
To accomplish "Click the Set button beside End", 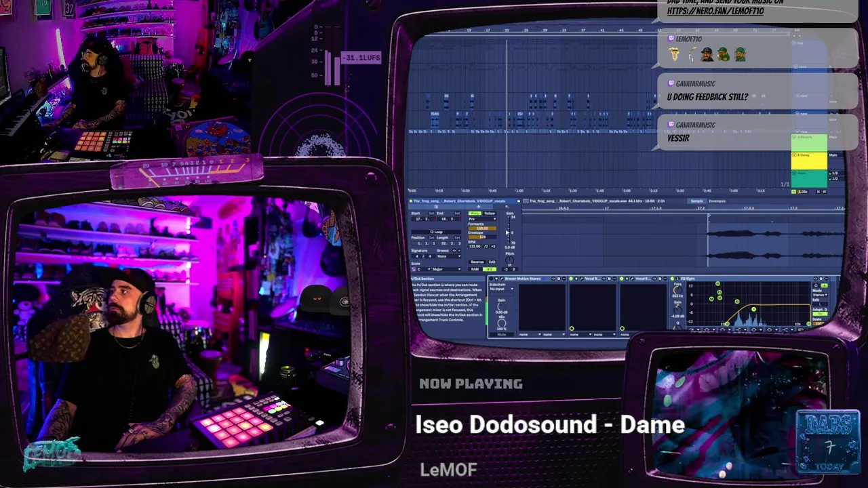I will click(457, 213).
